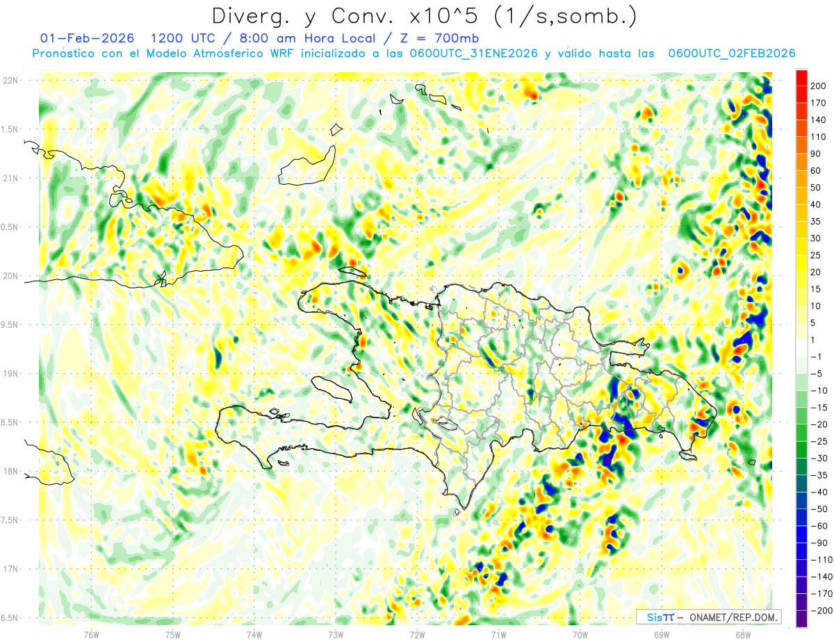The width and height of the screenshot is (834, 644).
Task: Click latitude label '20N'
Action: pos(11,276)
